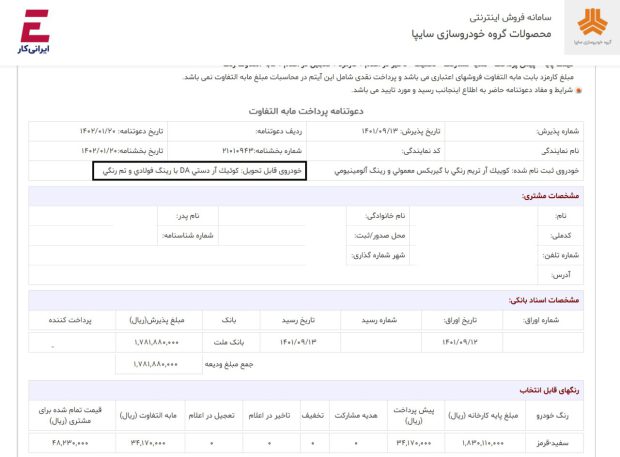Viewport: 620px width, 457px height.
Task: Click the 'قیمت تمام شده برای مشتری' header
Action: pyautogui.click(x=70, y=415)
